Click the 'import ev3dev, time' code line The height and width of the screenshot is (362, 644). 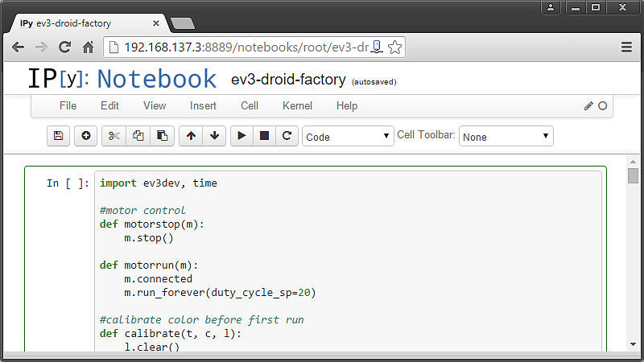point(159,183)
